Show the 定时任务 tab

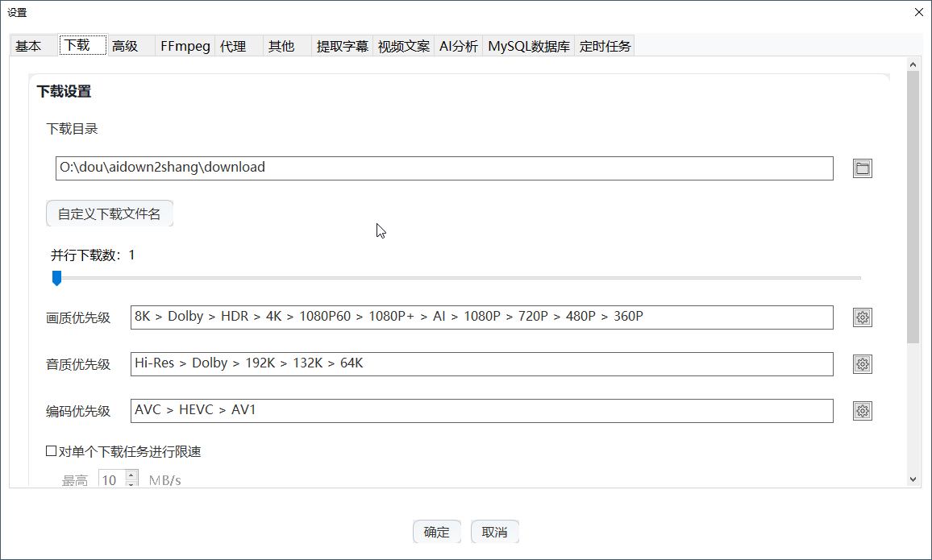point(605,47)
